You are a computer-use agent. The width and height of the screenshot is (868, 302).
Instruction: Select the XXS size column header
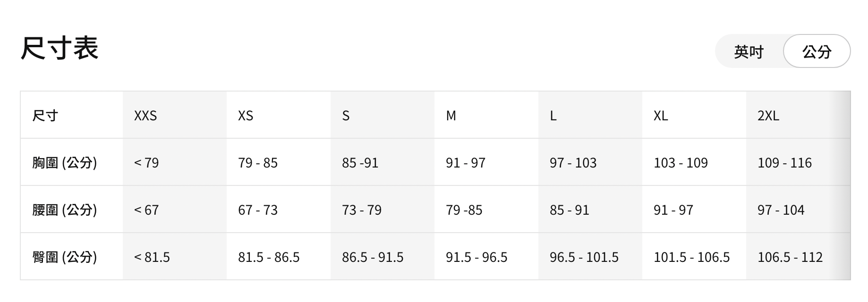[145, 116]
